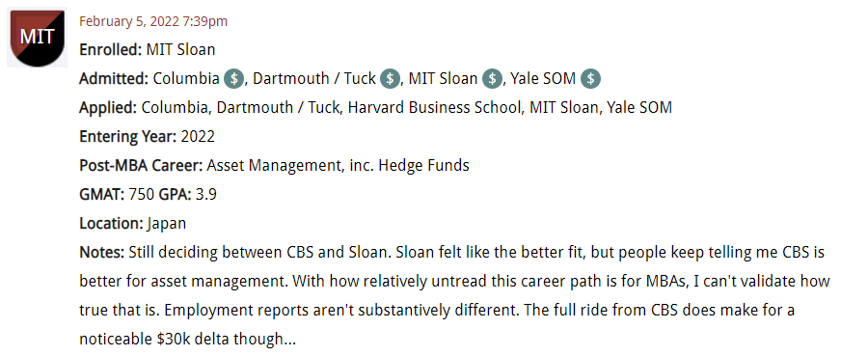Viewport: 868px width, 356px height.
Task: Click Yale SOM in the Admitted line
Action: [x=543, y=79]
